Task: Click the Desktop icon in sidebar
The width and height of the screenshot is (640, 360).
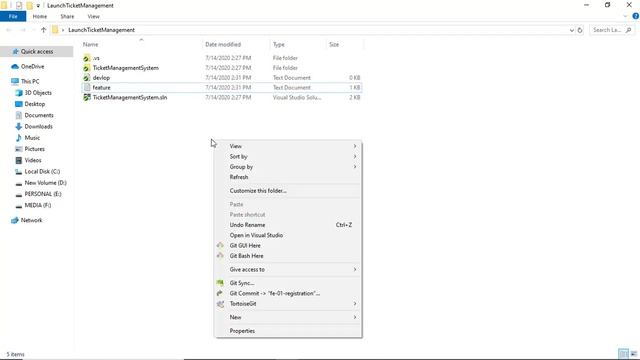Action: 18,104
